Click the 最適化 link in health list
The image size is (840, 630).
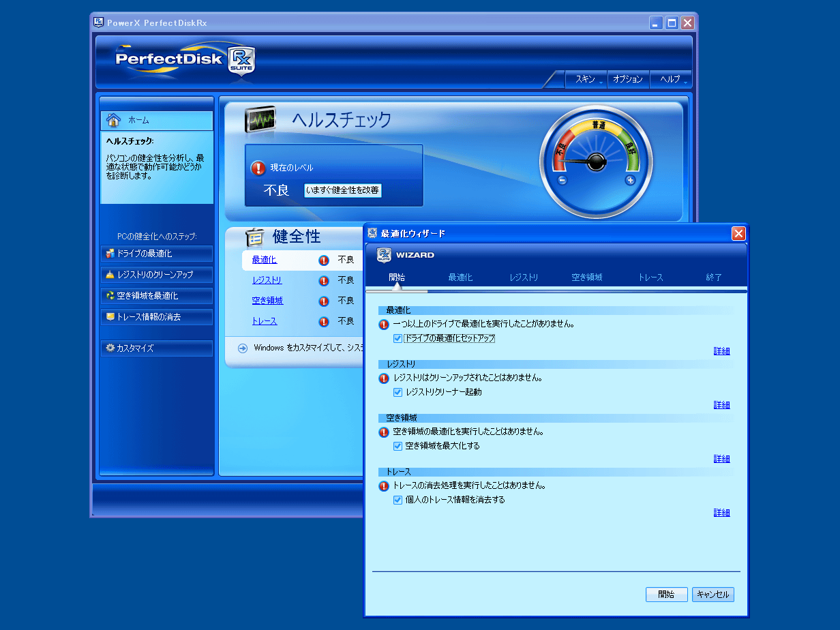click(x=265, y=260)
